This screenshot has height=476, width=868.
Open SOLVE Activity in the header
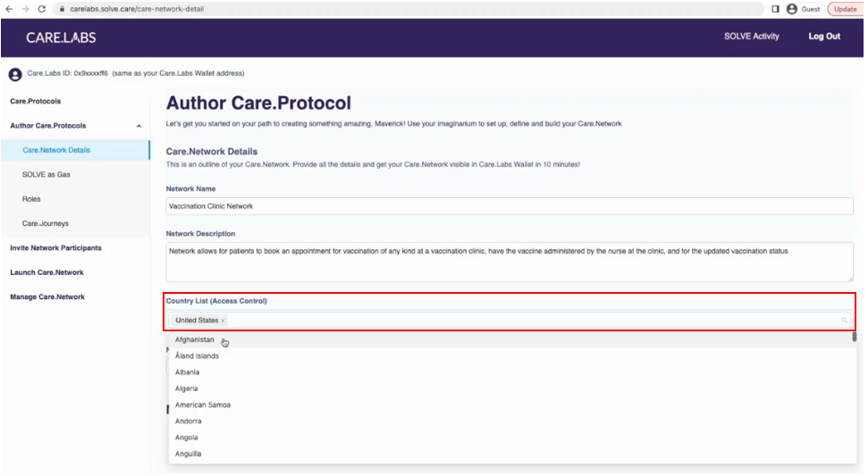751,37
